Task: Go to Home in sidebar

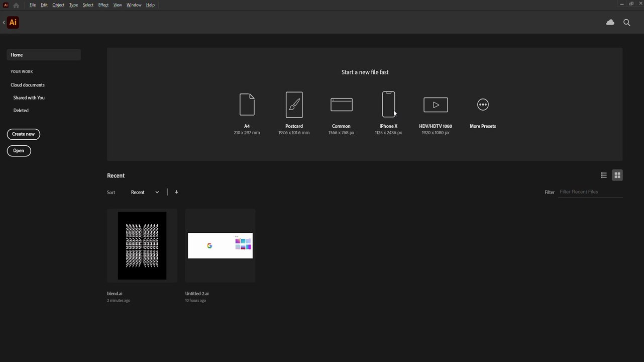Action: [44, 55]
